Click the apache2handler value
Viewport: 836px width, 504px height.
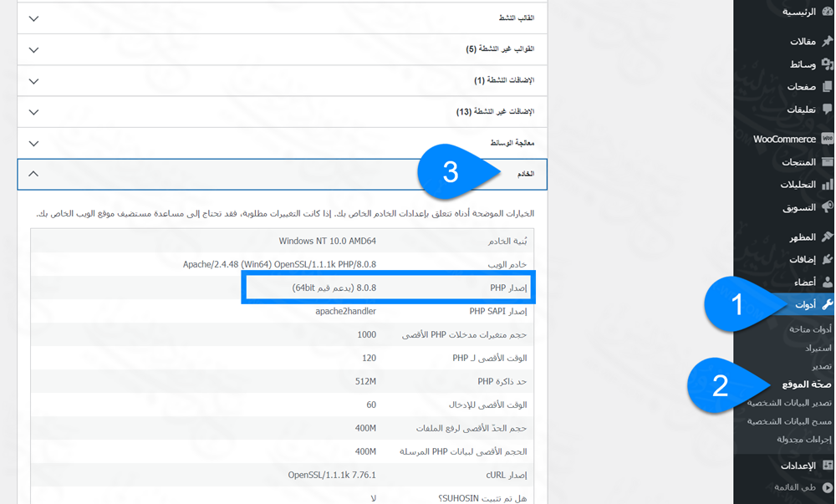pyautogui.click(x=345, y=311)
